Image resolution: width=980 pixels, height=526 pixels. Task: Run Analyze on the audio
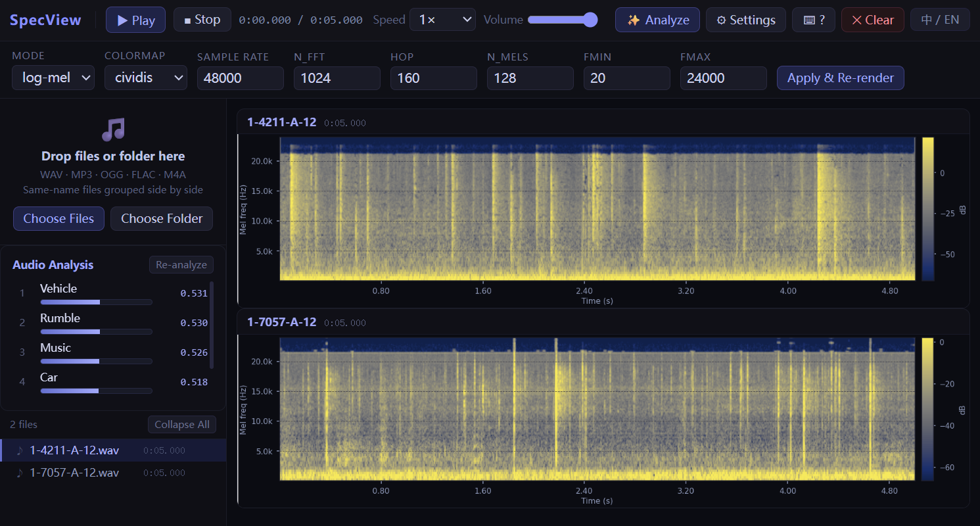click(657, 20)
